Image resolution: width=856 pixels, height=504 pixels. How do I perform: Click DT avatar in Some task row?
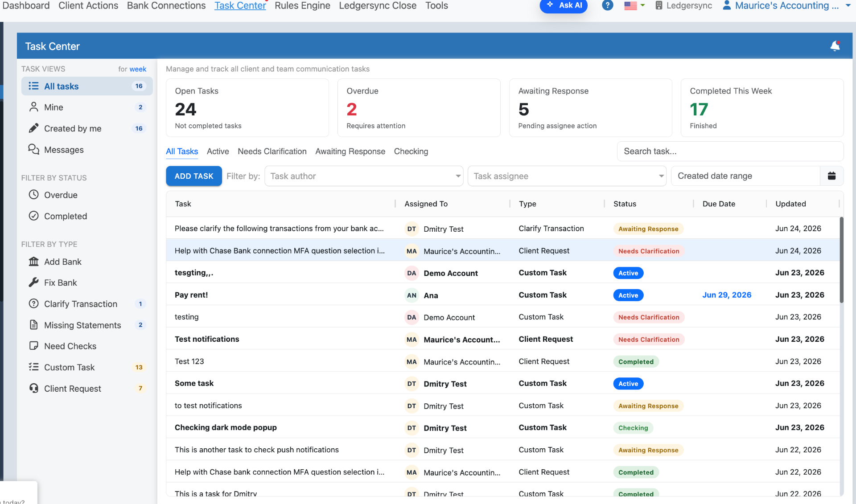[x=412, y=384]
